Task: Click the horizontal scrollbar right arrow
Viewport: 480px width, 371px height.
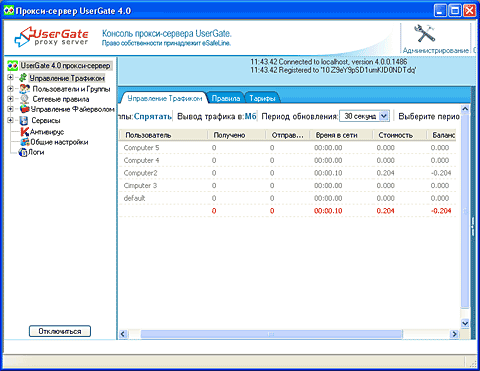Action: coord(454,334)
